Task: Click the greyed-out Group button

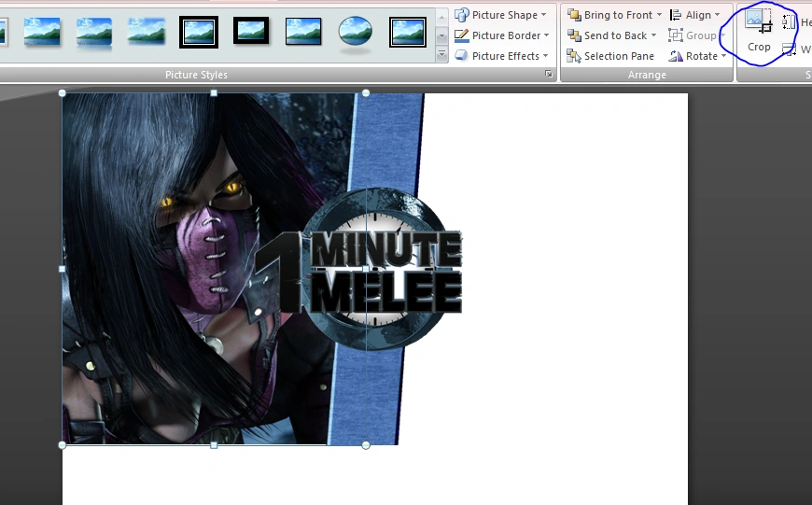Action: coord(696,35)
